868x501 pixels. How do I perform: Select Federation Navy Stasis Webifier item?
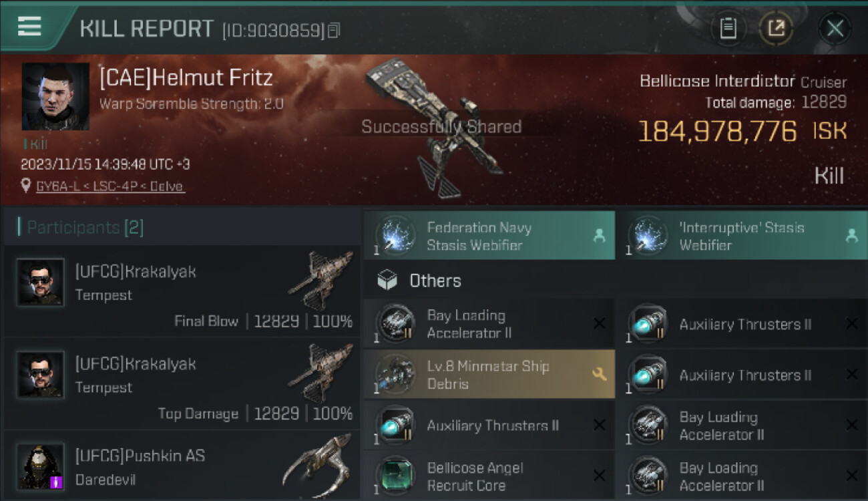(x=489, y=236)
